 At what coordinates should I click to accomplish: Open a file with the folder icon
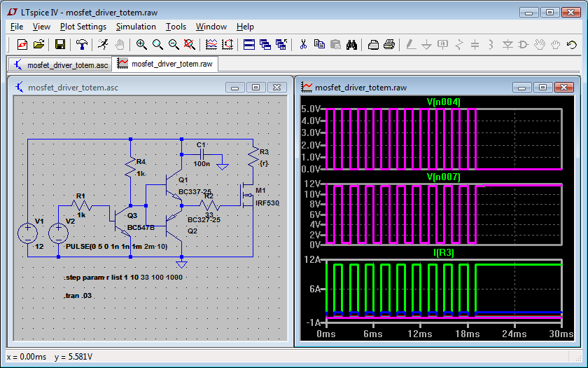[x=38, y=45]
